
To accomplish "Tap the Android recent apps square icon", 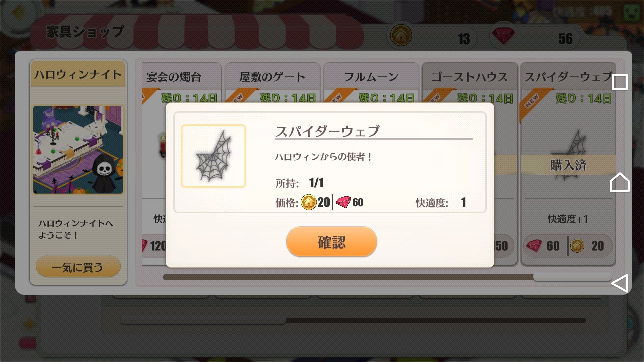I will click(x=620, y=82).
